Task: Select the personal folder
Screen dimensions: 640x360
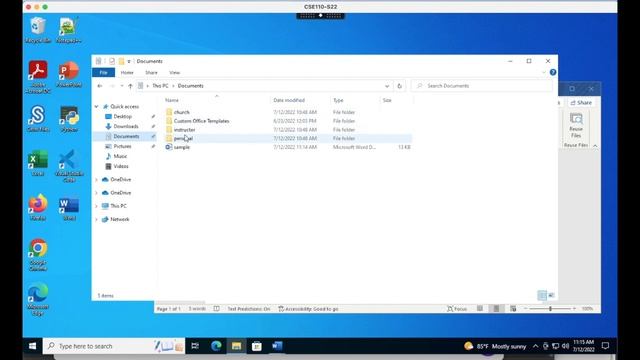Action: 183,138
